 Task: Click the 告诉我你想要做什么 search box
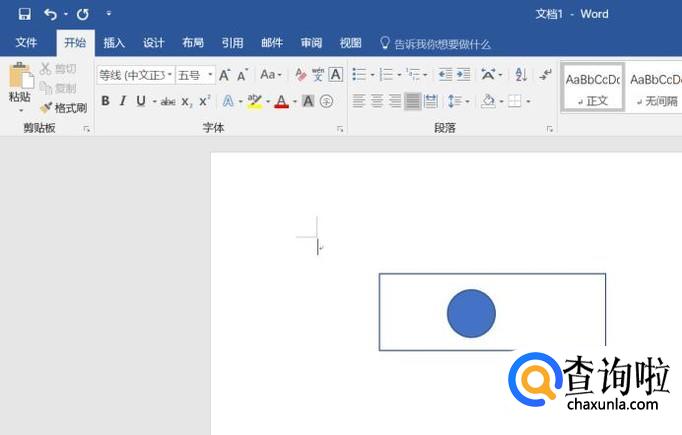click(x=435, y=44)
